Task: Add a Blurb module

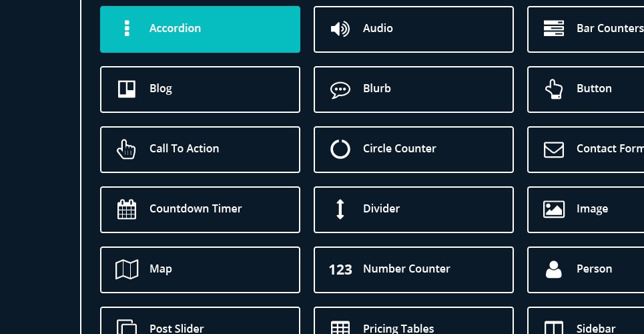Action: coord(414,90)
